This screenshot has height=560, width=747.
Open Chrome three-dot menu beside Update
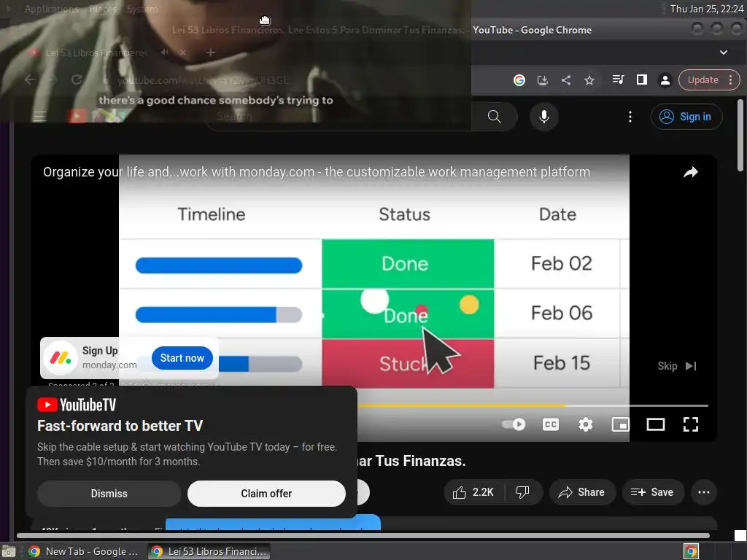(x=730, y=80)
